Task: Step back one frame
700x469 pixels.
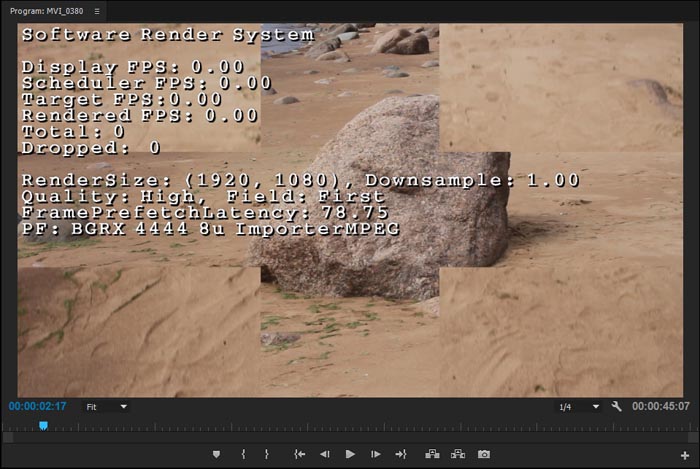Action: click(325, 454)
